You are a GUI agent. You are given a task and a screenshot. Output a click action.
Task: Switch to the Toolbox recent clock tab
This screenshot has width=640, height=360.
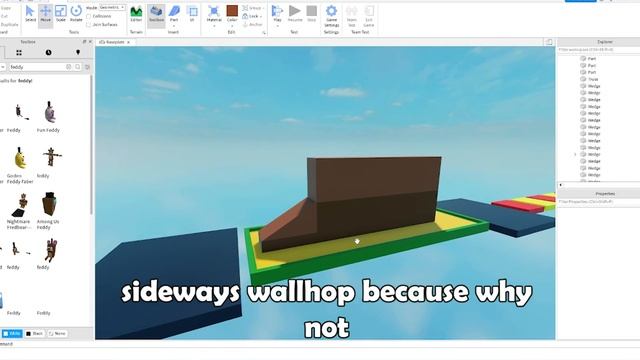click(x=48, y=53)
